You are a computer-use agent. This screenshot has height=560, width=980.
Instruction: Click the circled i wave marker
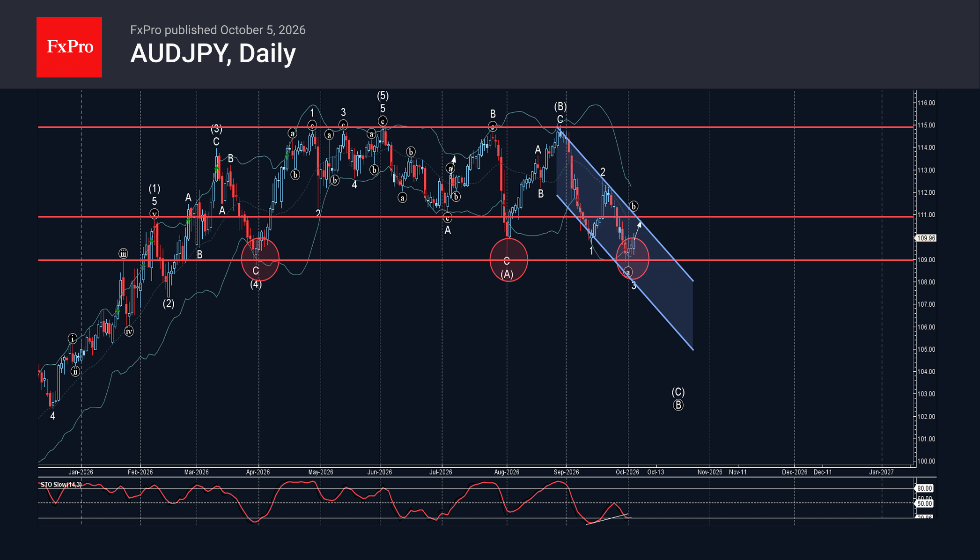click(73, 339)
